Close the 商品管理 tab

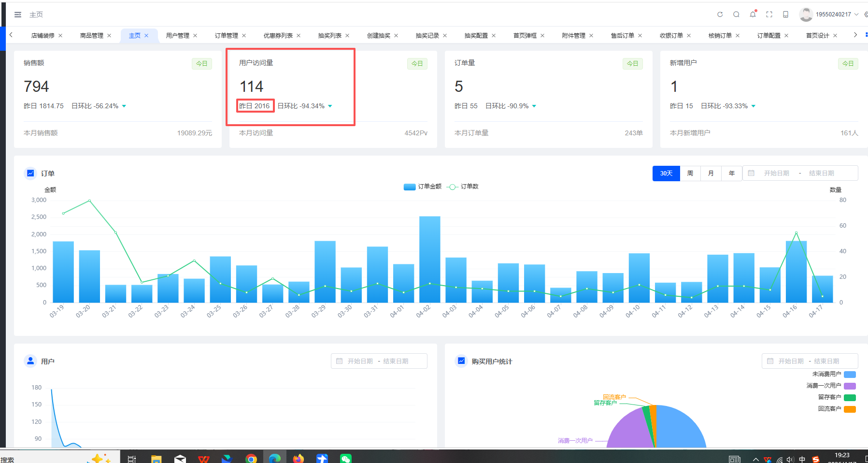click(x=109, y=36)
